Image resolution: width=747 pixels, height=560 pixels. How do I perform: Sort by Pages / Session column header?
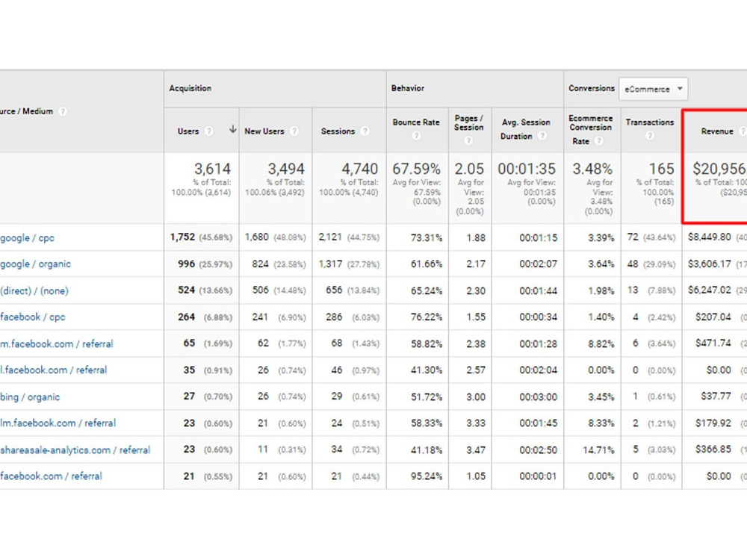pos(469,123)
